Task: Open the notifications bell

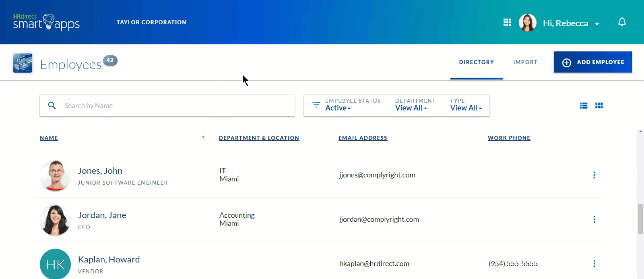Action: click(x=622, y=22)
